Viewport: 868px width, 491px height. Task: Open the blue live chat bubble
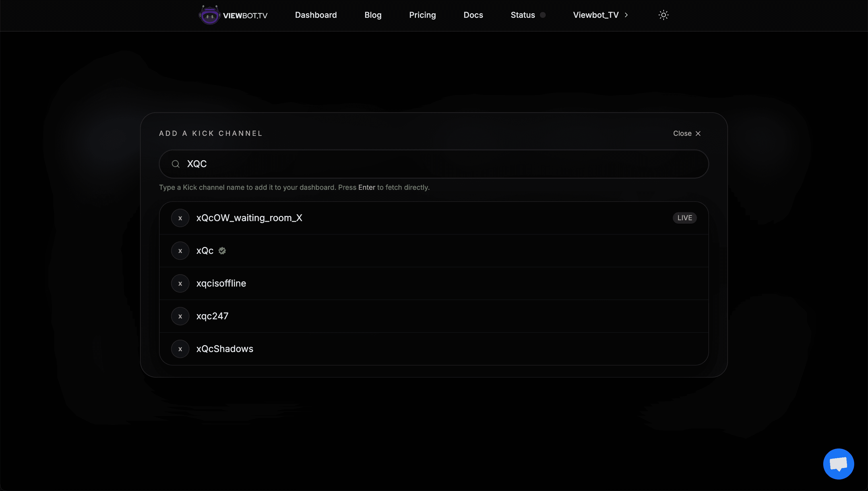(x=838, y=464)
